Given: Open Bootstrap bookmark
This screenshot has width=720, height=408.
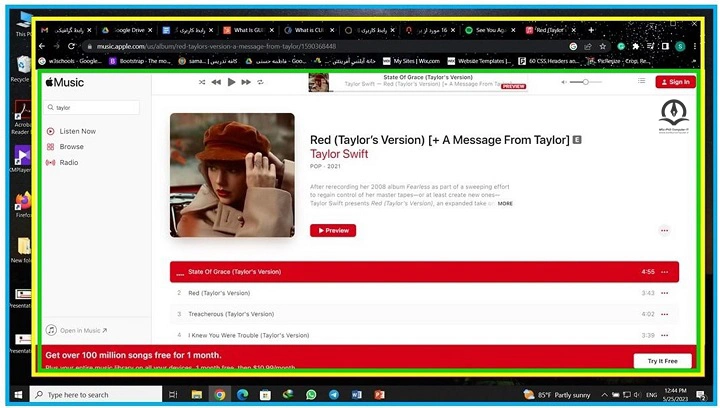Looking at the screenshot, I should coord(140,61).
